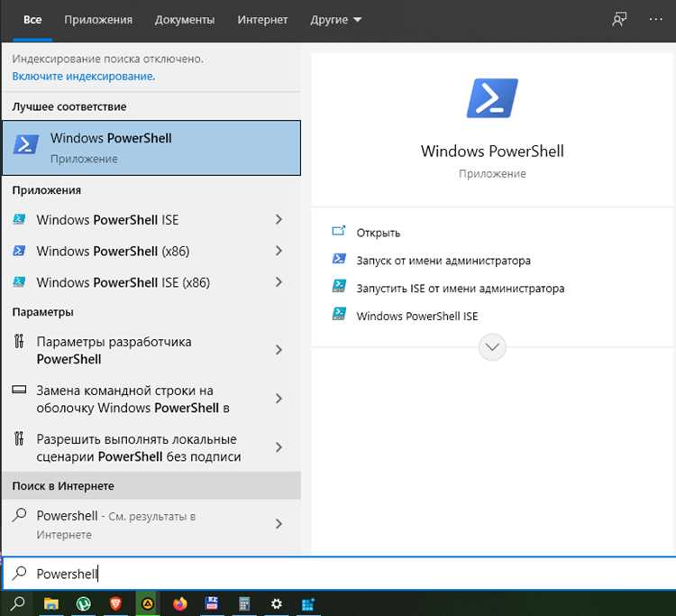Switch to the Интернет tab

(262, 20)
